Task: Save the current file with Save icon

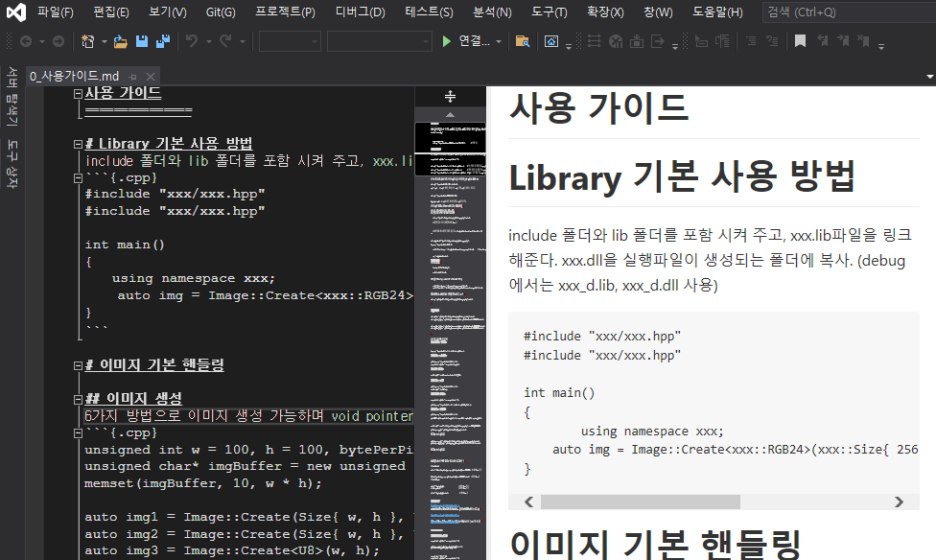Action: point(141,41)
